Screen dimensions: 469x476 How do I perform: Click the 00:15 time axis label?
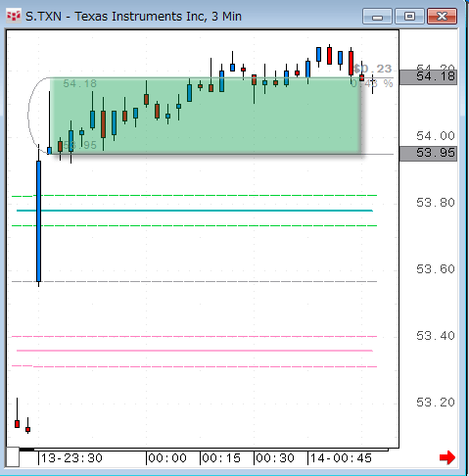click(221, 458)
